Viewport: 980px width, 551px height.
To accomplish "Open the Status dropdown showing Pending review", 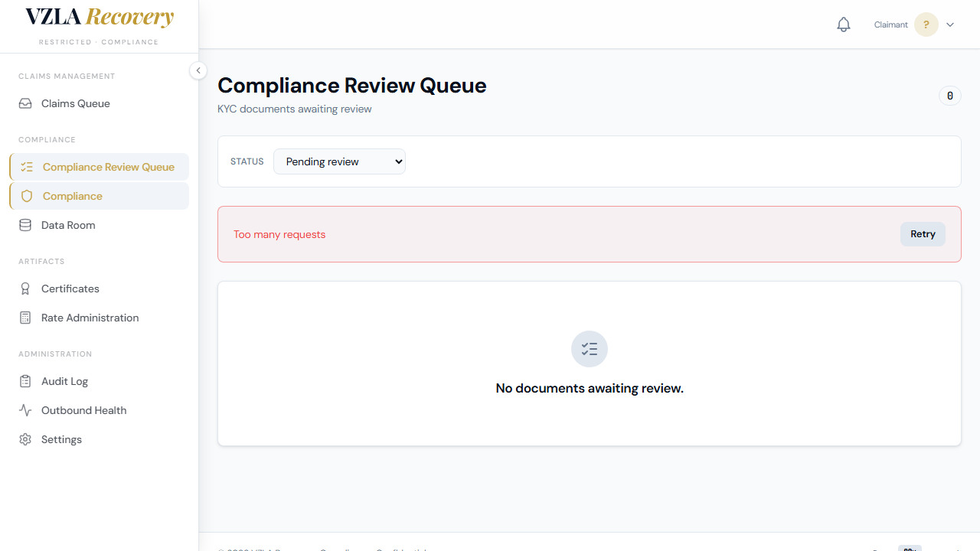I will point(339,161).
